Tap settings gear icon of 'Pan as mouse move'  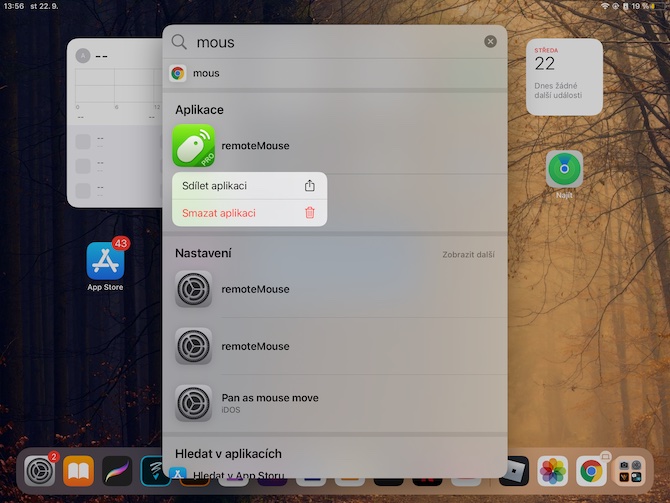(x=194, y=403)
